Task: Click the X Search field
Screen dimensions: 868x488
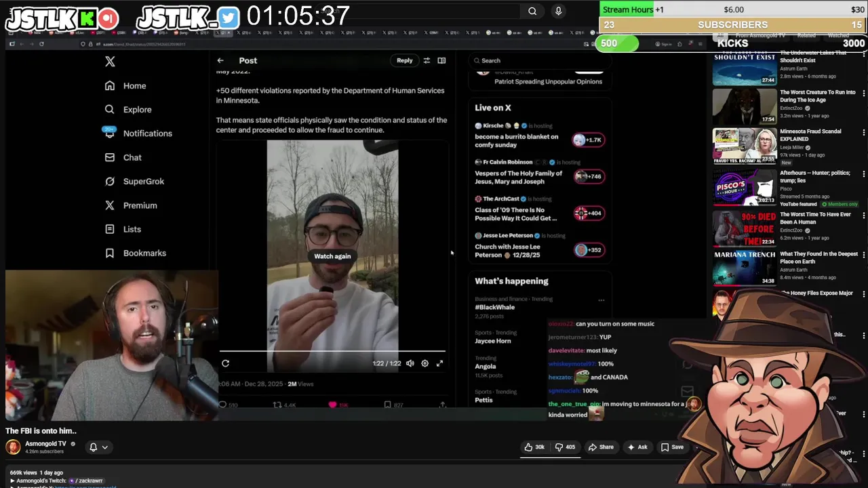Action: (540, 60)
